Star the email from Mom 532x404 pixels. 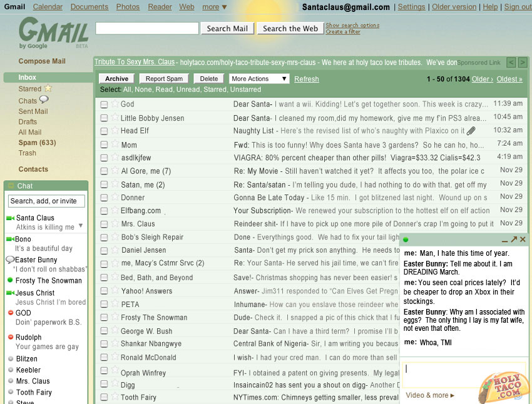pyautogui.click(x=115, y=144)
